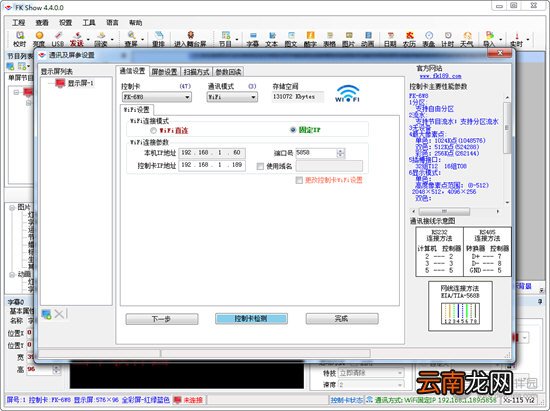Viewport: 550px width, 411px height.
Task: Open the 工具 menu
Action: [89, 23]
